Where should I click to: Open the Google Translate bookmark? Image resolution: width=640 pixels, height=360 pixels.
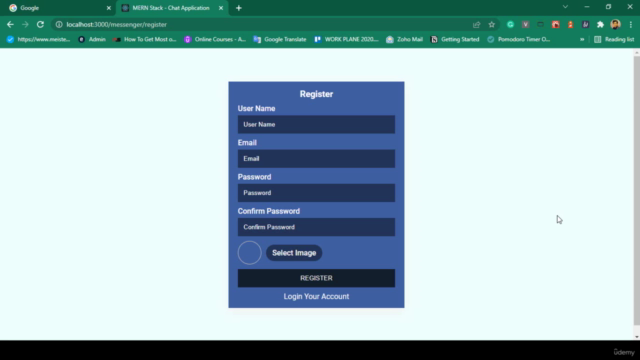pos(280,39)
